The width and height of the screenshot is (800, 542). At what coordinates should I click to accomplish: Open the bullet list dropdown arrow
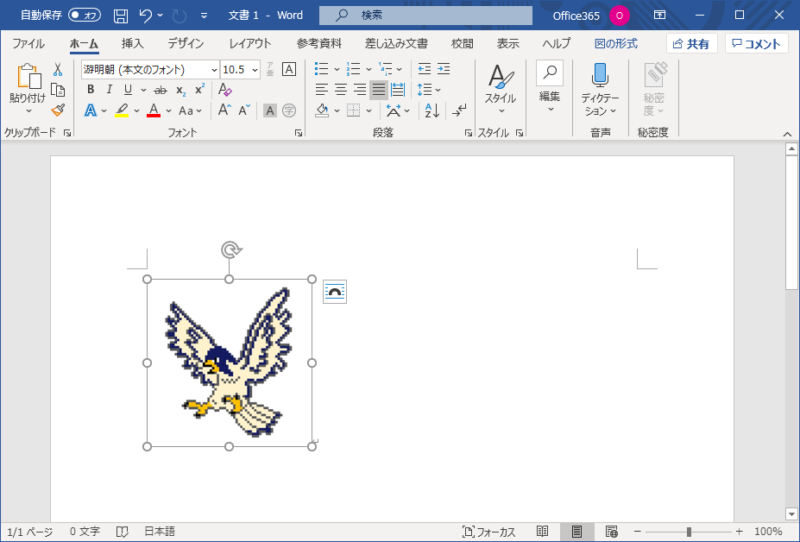tap(337, 69)
